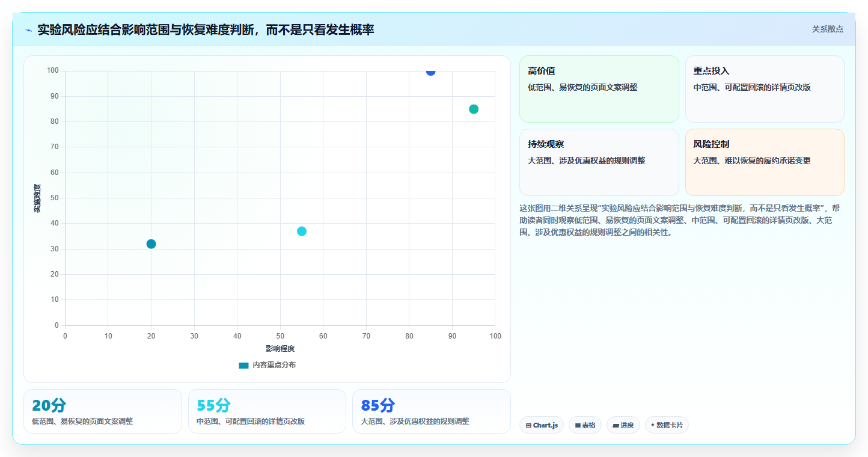Click the 进度 tag

pyautogui.click(x=623, y=425)
